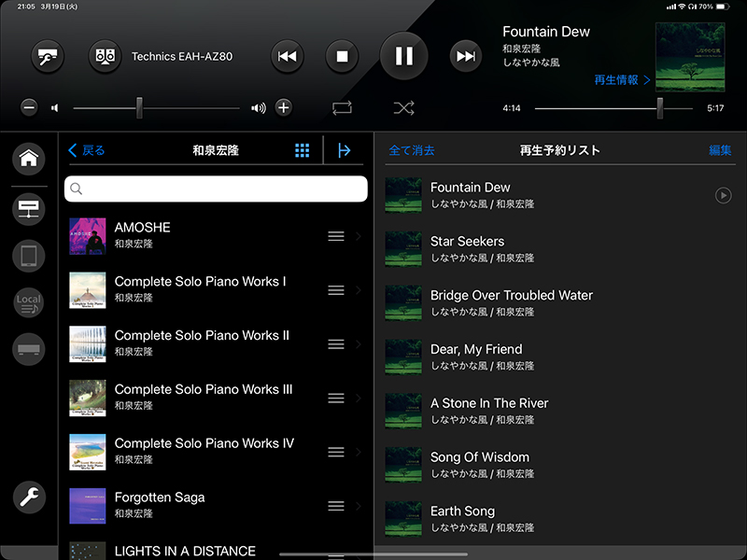Play Earth Song from the queue
Screen dimensions: 747x560
pyautogui.click(x=560, y=519)
